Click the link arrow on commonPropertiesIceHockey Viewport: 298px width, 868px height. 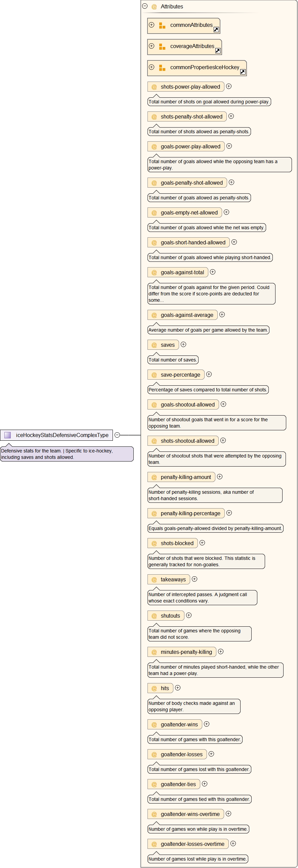[x=243, y=72]
